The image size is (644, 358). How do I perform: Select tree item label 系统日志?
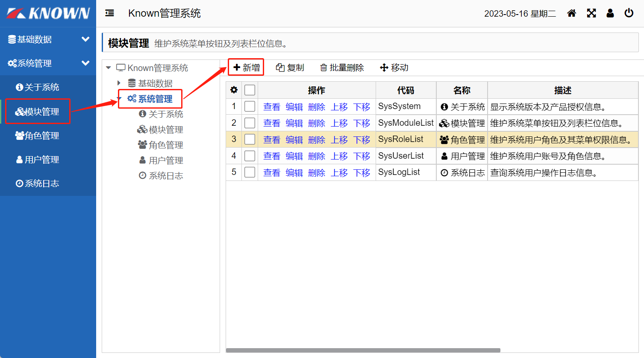click(166, 176)
